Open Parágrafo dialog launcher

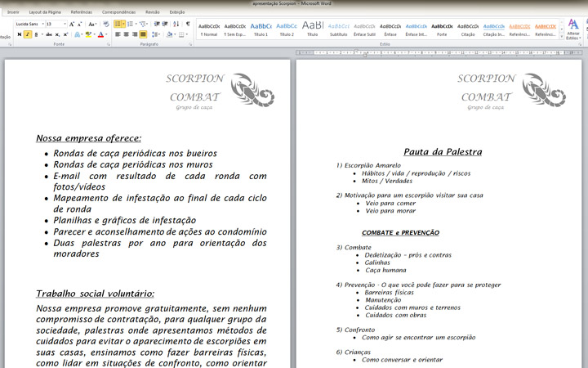190,44
